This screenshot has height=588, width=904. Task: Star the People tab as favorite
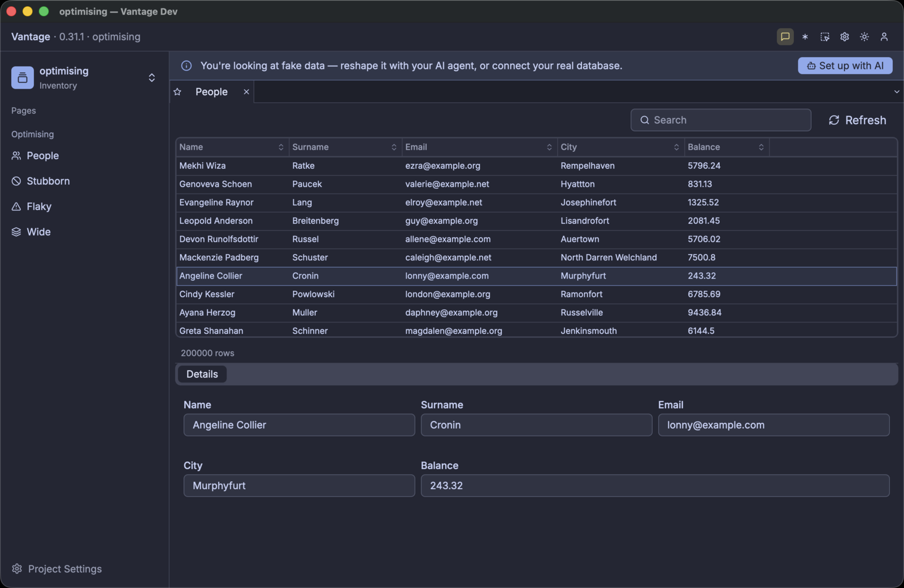177,92
